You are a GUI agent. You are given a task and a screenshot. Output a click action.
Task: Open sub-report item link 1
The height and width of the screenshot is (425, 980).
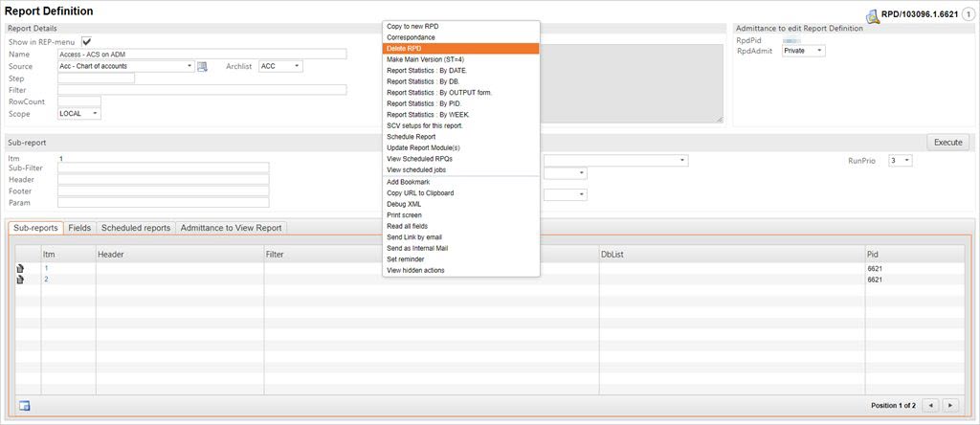pos(46,269)
